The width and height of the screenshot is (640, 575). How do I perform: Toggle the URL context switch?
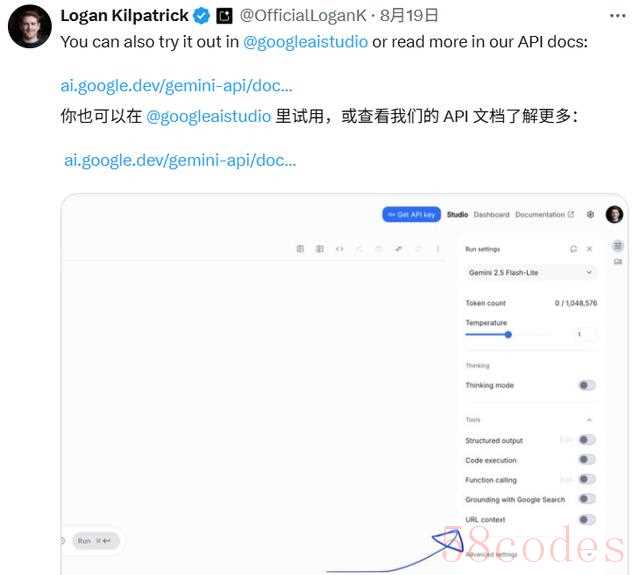(x=587, y=519)
